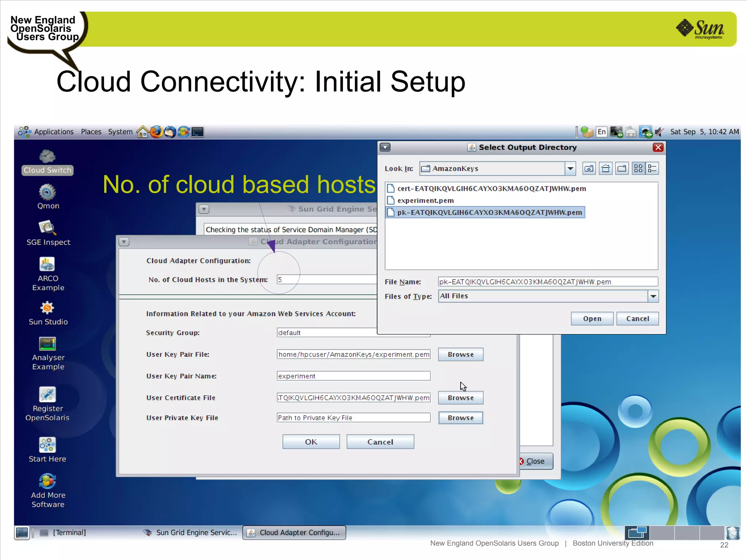Click the date and time clock

tap(704, 132)
